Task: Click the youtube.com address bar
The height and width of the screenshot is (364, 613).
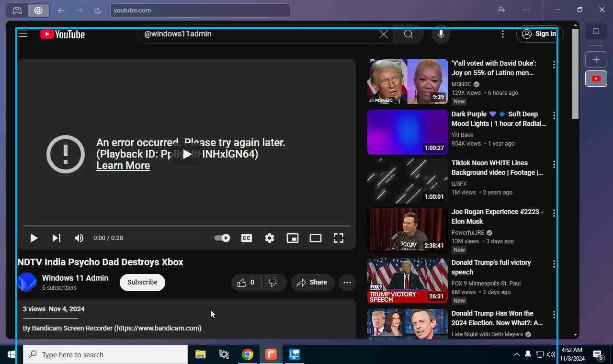Action: [x=200, y=10]
